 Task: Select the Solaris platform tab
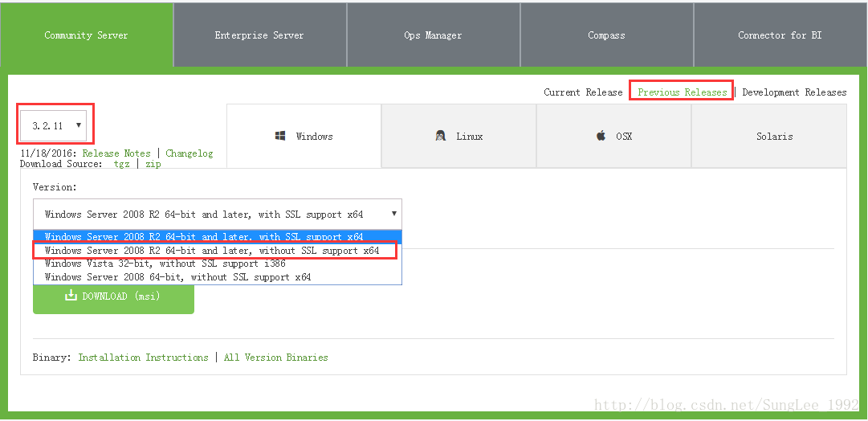(x=769, y=136)
